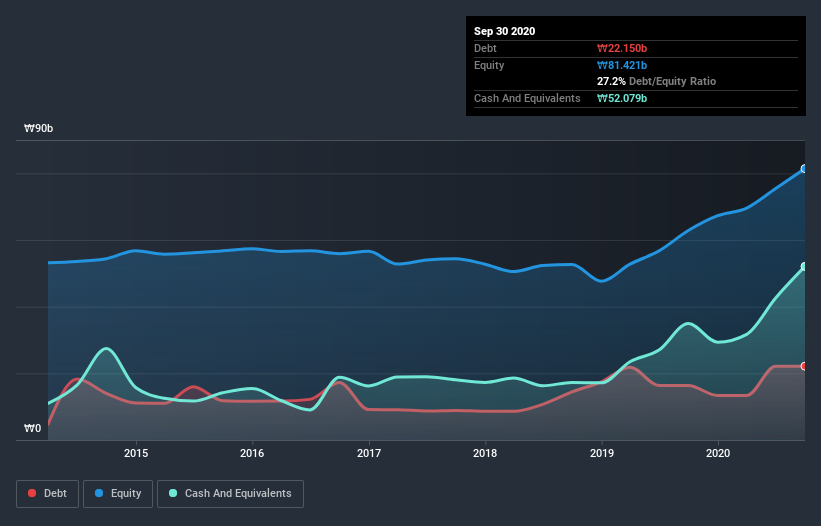Click the Equity endpoint marker on chart

click(x=804, y=169)
